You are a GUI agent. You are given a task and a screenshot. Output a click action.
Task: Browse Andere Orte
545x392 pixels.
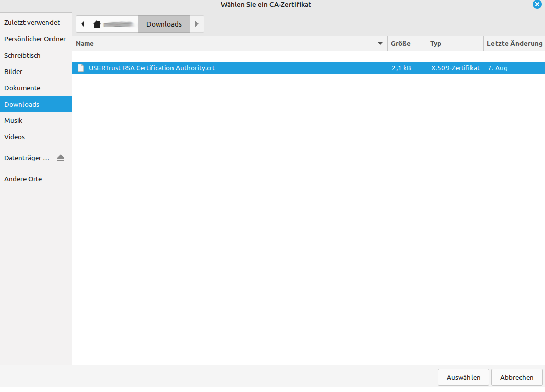(x=23, y=179)
